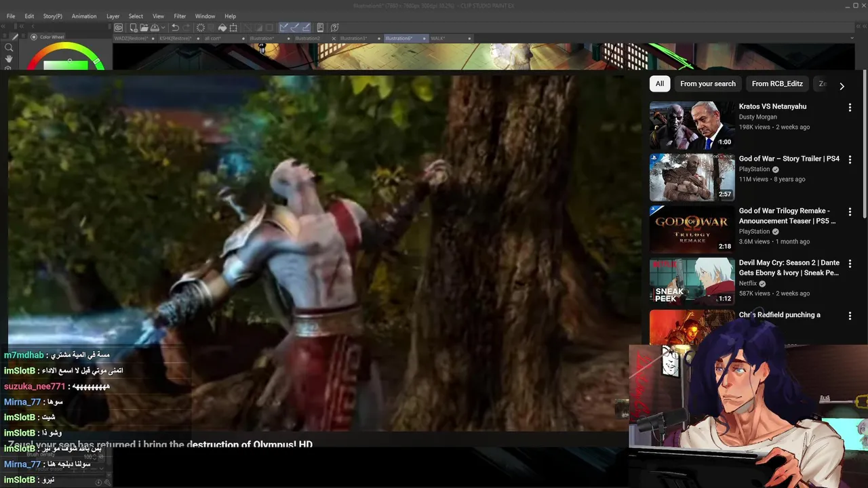Viewport: 868px width, 488px height.
Task: Open options menu for Trilogy Remake video
Action: click(x=850, y=211)
